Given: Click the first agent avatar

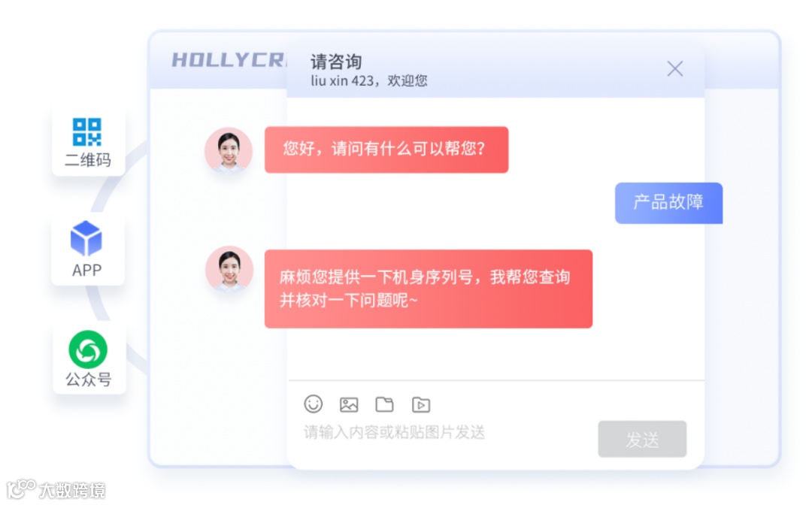Looking at the screenshot, I should 229,150.
